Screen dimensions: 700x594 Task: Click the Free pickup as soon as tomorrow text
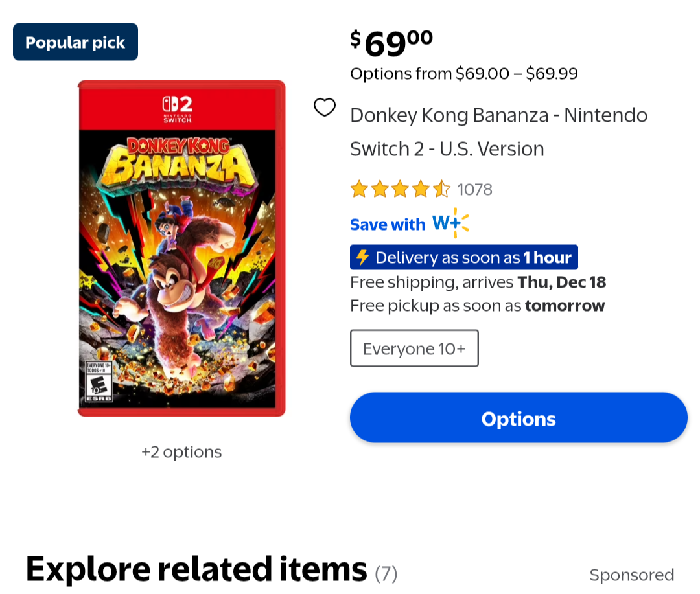point(477,305)
